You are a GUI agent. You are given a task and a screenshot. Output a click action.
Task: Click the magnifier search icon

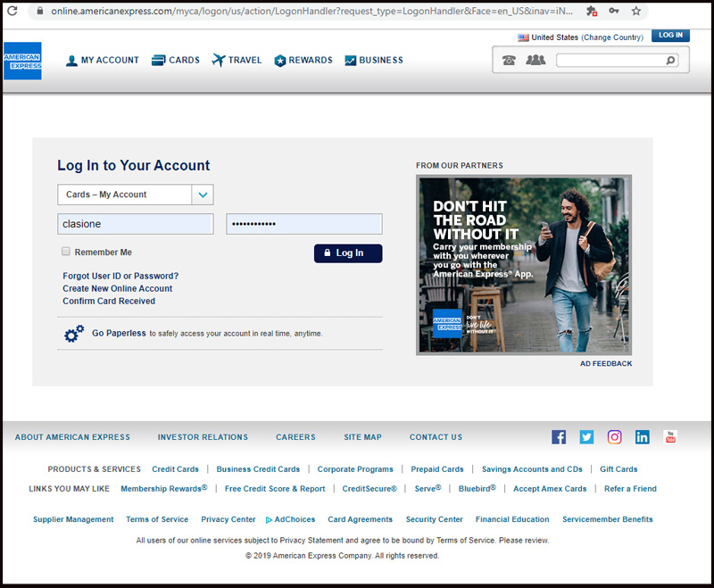[670, 60]
